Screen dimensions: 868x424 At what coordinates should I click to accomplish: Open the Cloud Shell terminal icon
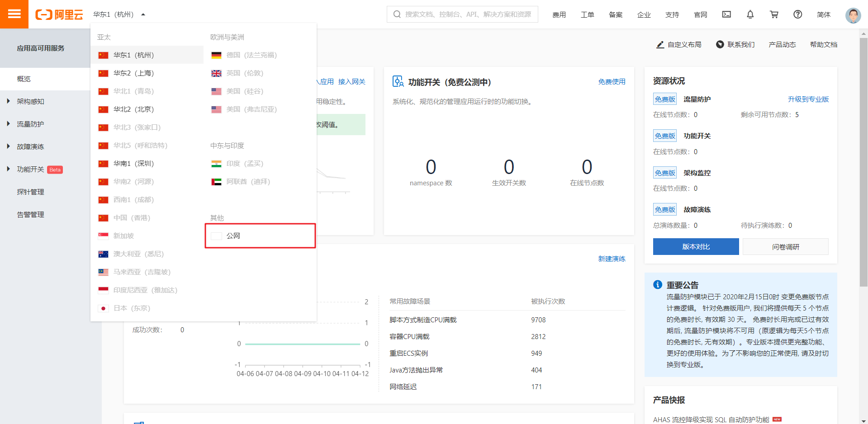coord(726,14)
